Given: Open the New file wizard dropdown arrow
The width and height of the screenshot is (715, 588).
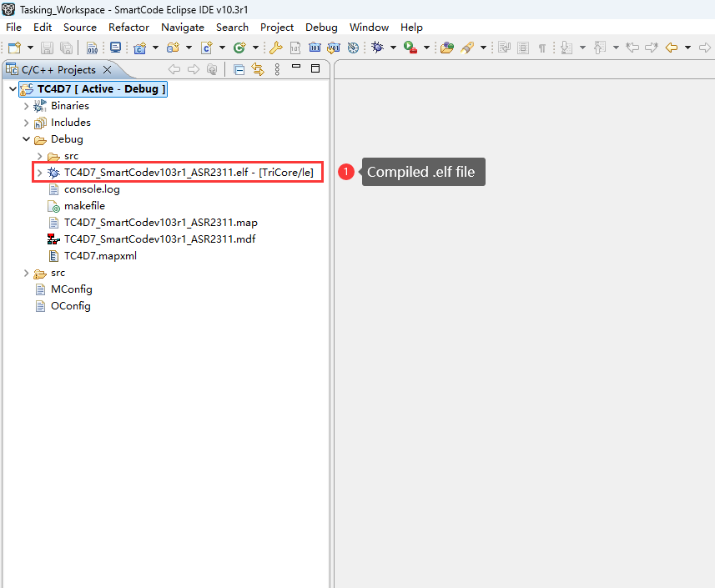Looking at the screenshot, I should [x=30, y=48].
